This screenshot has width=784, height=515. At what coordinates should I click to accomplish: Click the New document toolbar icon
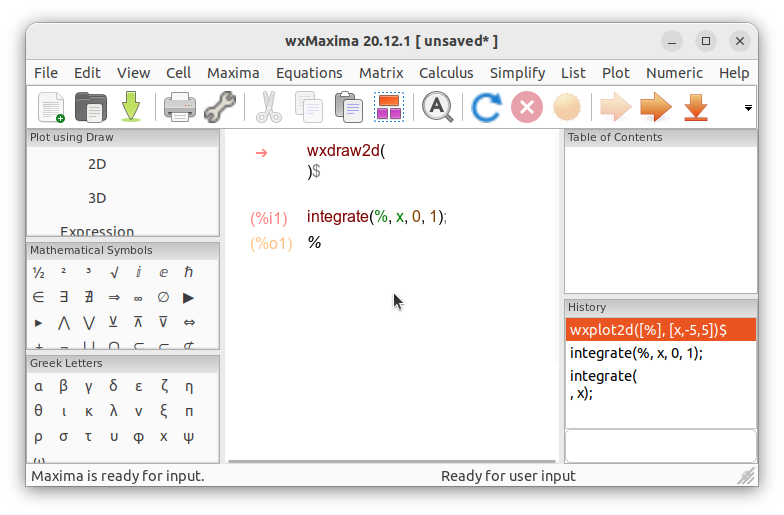[52, 107]
